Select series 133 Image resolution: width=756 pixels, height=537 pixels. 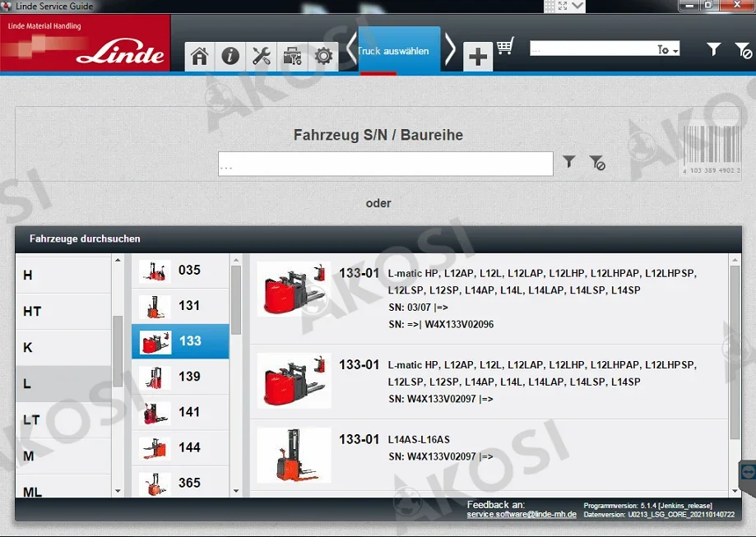coord(180,341)
